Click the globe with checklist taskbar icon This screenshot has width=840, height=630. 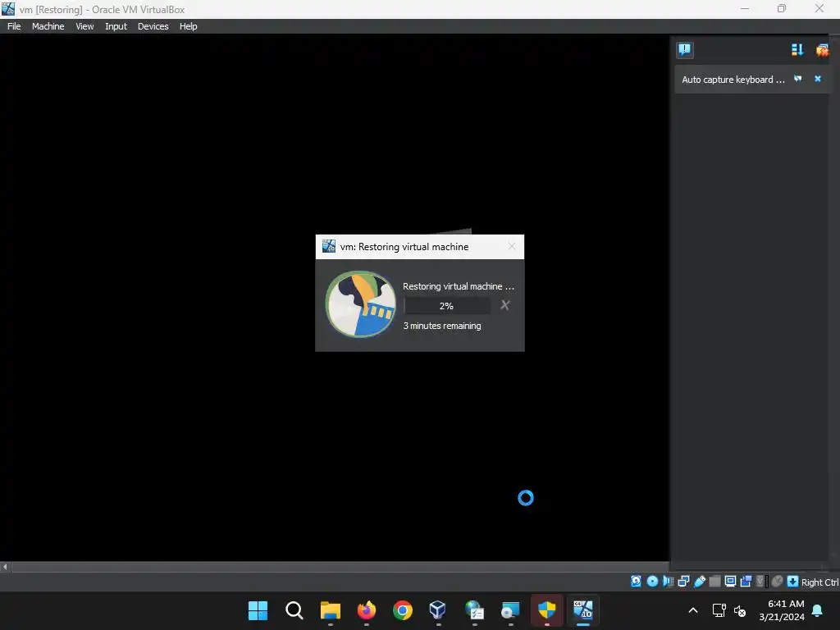click(x=475, y=610)
